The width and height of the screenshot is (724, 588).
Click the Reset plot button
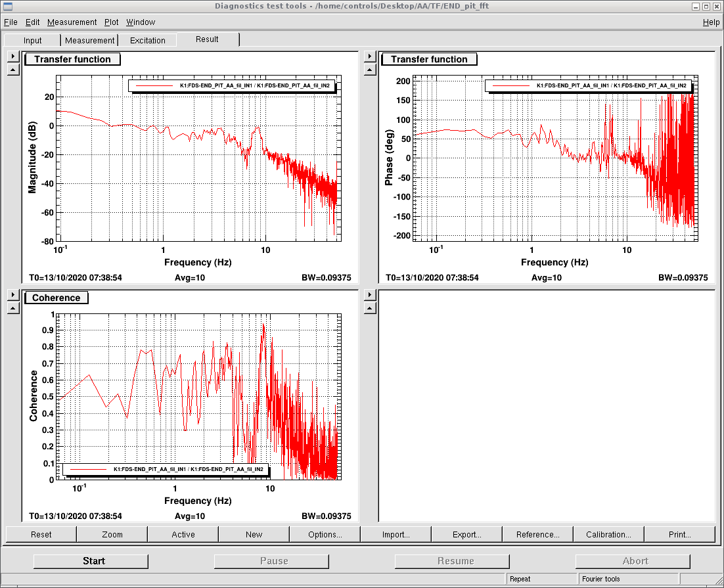coord(41,534)
